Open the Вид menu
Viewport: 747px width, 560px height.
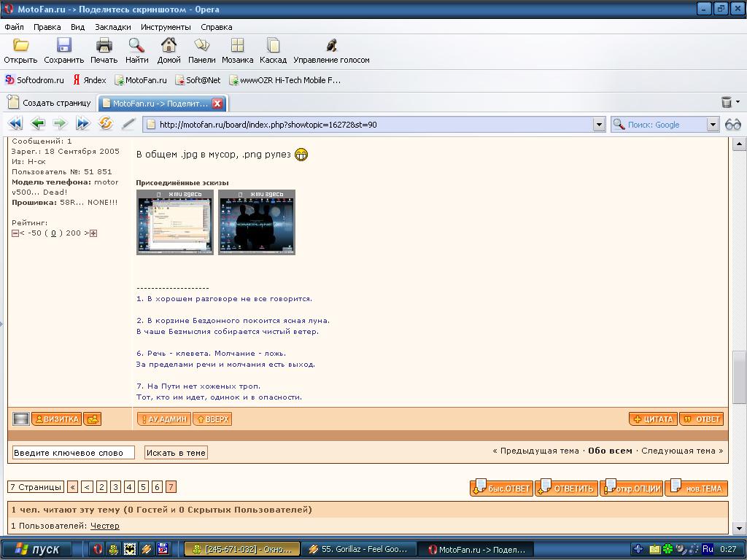[x=77, y=27]
